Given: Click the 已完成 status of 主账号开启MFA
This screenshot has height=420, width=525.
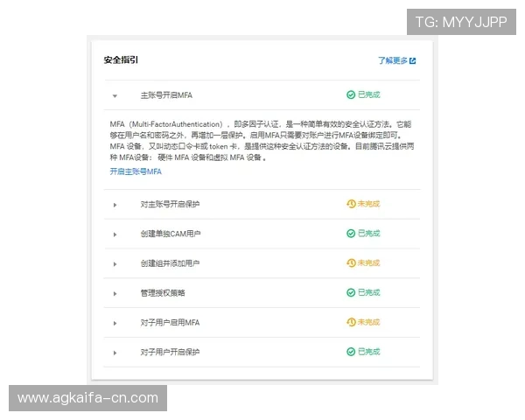Looking at the screenshot, I should tap(369, 94).
